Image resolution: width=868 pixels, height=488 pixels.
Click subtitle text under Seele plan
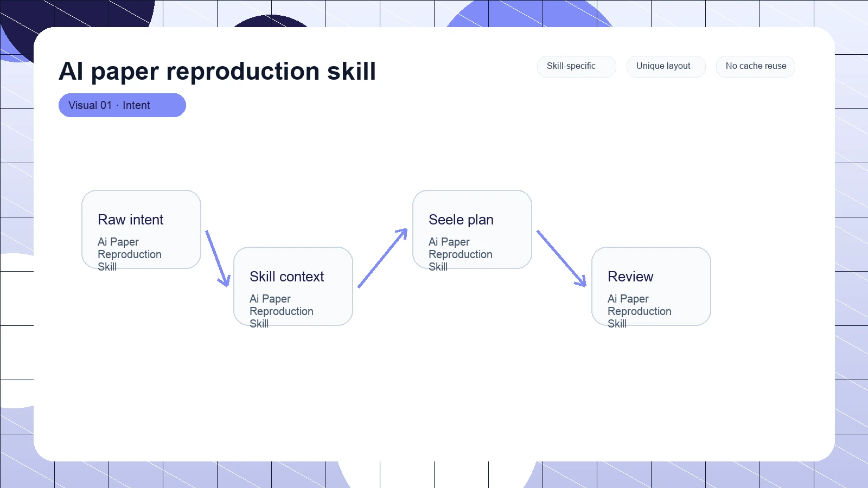[461, 254]
